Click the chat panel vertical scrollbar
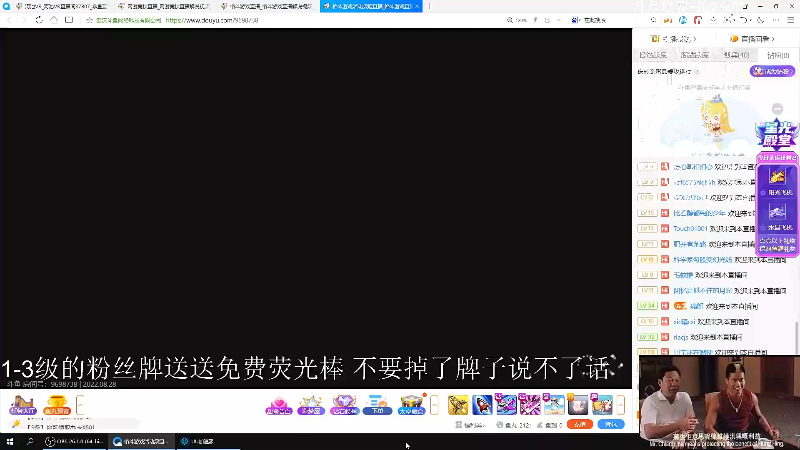 797,337
